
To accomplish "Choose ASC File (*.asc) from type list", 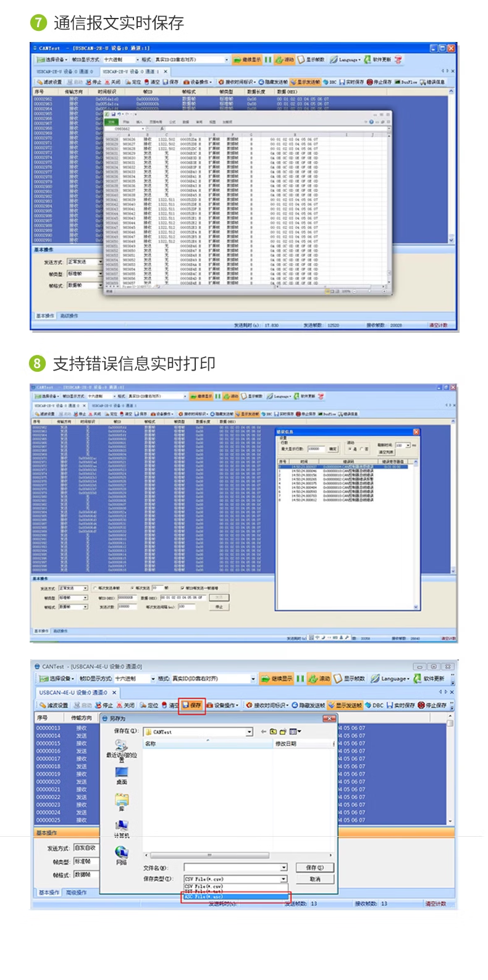I will [x=235, y=897].
